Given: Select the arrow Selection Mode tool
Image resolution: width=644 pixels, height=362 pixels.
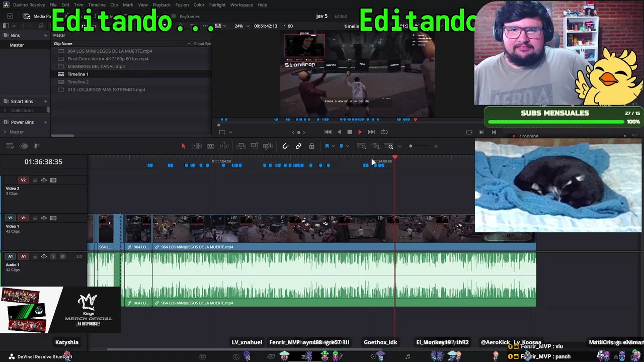Looking at the screenshot, I should 183,146.
